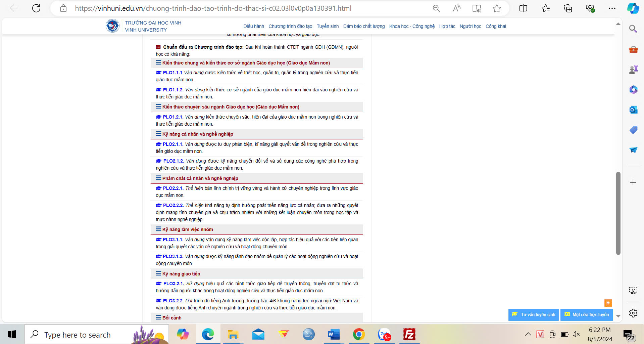Click the zoom out magnifier icon

pyautogui.click(x=436, y=8)
